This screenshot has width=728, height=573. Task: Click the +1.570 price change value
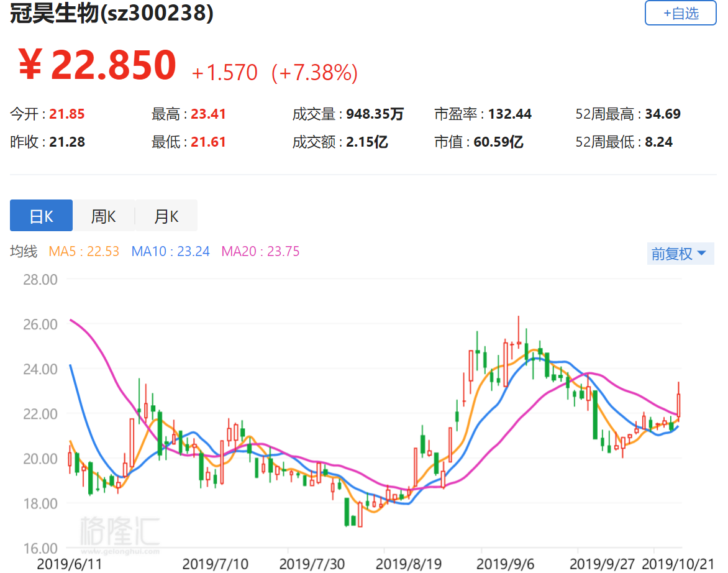225,73
